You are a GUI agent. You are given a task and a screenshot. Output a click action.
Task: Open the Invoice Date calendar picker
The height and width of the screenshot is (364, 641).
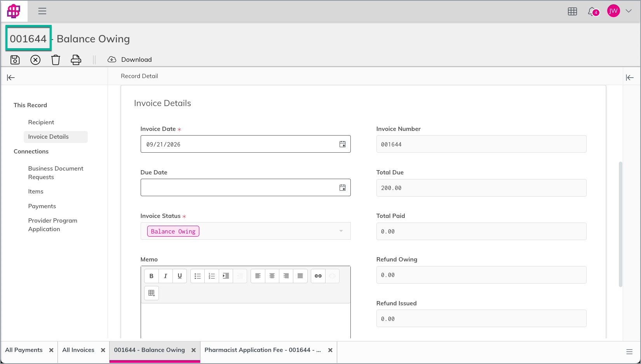[342, 144]
